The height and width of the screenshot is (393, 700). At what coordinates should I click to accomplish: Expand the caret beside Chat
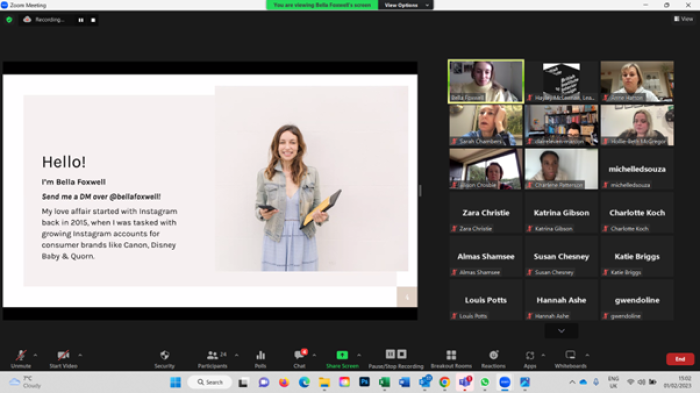pyautogui.click(x=314, y=355)
